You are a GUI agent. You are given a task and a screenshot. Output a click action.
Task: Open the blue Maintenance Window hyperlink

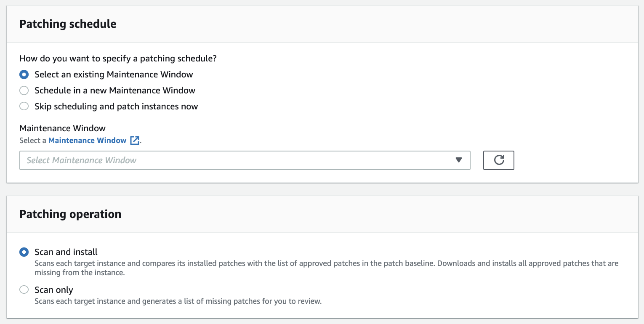pyautogui.click(x=87, y=141)
